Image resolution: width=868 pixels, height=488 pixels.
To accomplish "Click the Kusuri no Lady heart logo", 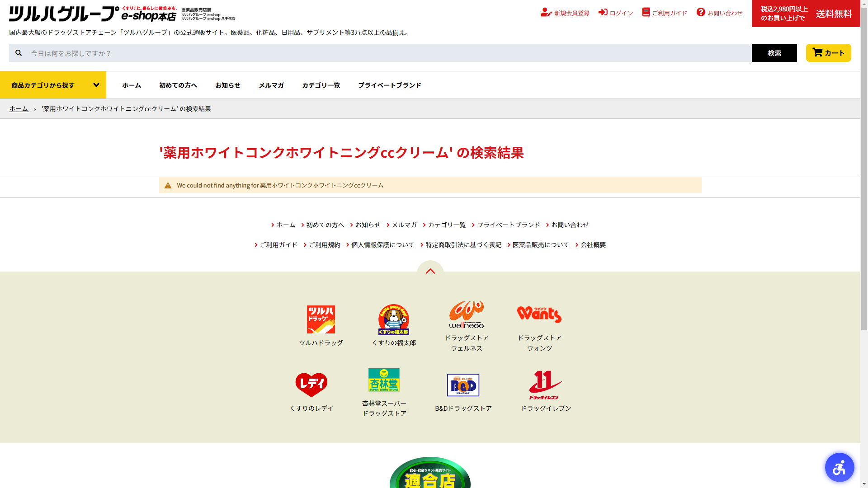I will tap(311, 385).
